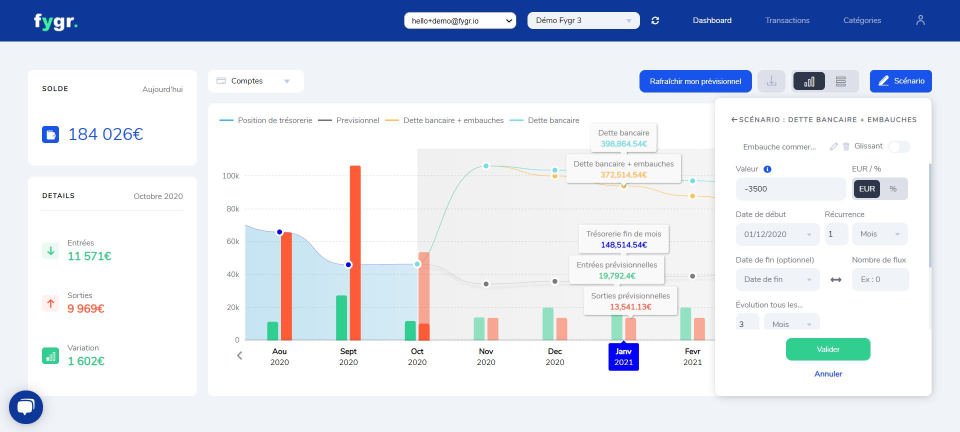Expand the Comptes dropdown
Viewport: 960px width, 432px height.
click(x=256, y=81)
